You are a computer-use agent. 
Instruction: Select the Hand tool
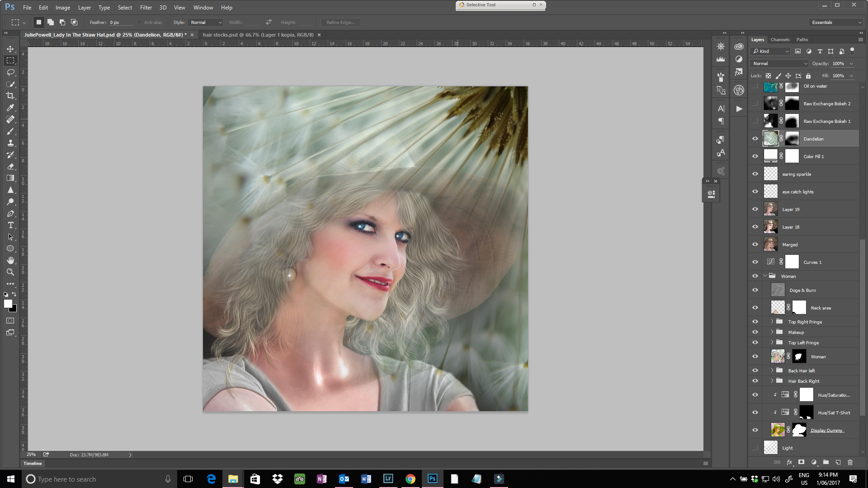[10, 260]
